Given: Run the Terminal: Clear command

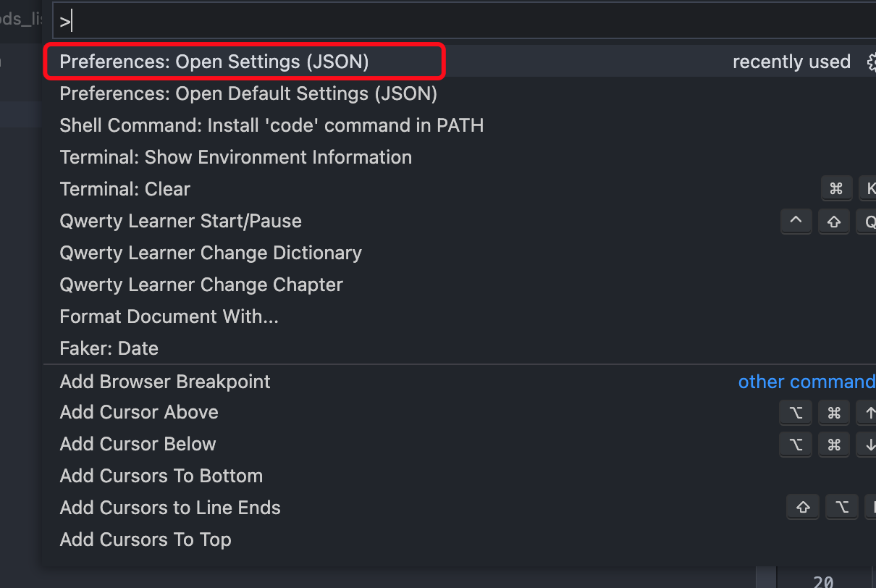Looking at the screenshot, I should (x=460, y=189).
